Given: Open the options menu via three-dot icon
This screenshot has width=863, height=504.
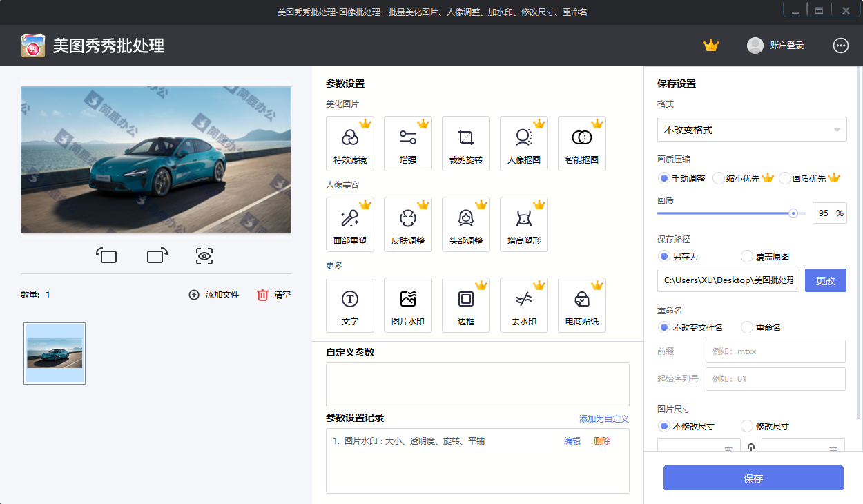Looking at the screenshot, I should pos(840,46).
